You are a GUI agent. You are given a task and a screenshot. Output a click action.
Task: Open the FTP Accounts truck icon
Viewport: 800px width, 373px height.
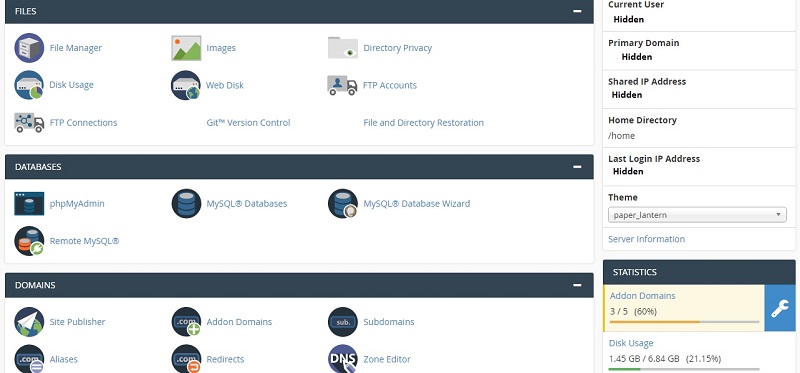point(342,85)
